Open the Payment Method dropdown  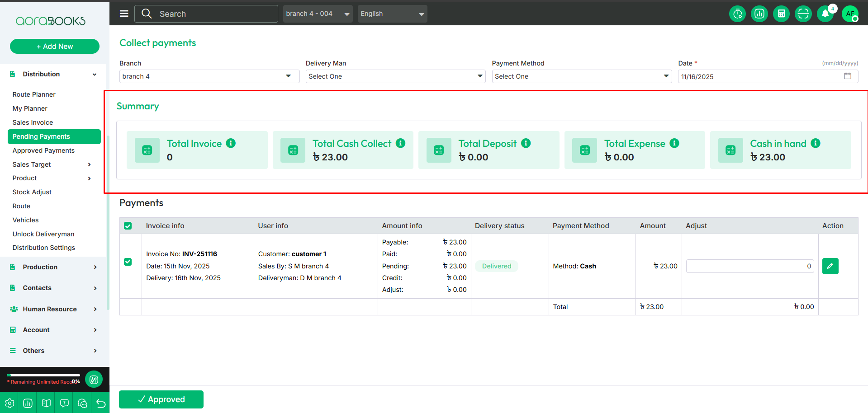(581, 76)
